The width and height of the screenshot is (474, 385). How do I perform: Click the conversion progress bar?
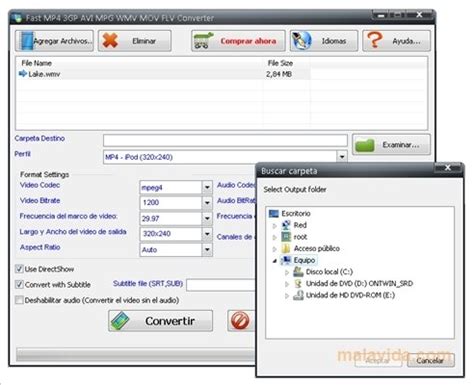136,354
